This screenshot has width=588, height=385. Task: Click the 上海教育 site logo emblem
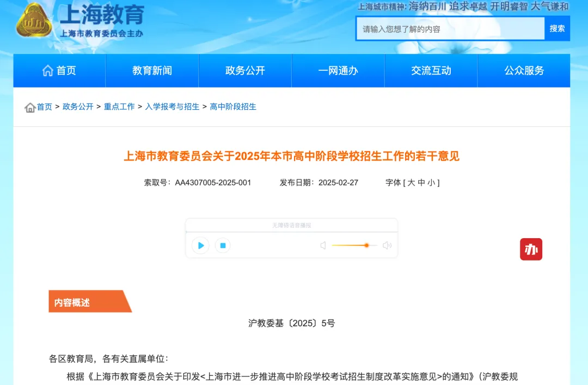(34, 21)
